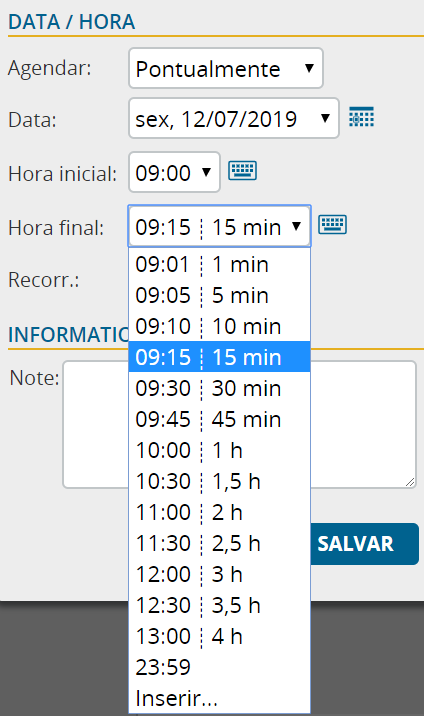The height and width of the screenshot is (716, 424).
Task: Choose the 09:05 5 min option
Action: click(x=220, y=295)
